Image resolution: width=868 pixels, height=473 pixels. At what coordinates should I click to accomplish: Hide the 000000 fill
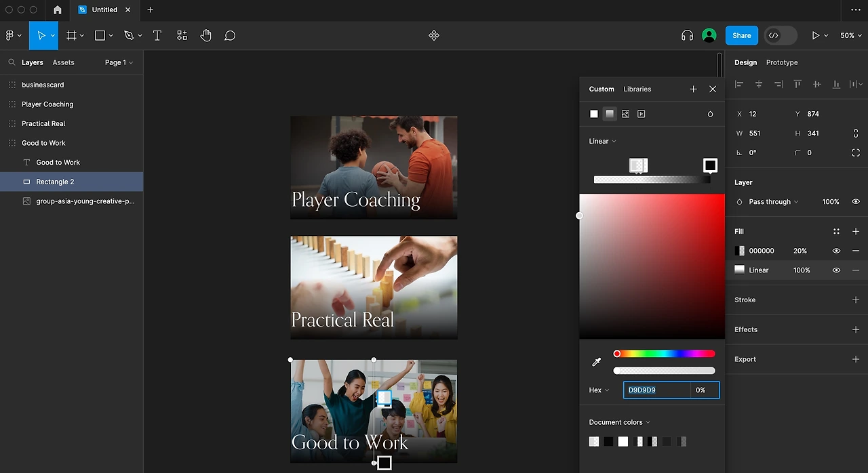point(836,251)
